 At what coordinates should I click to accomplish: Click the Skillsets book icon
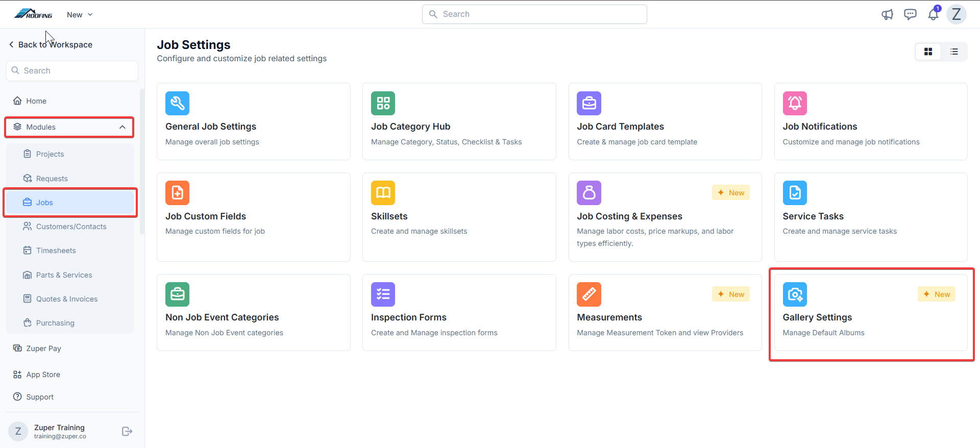pos(383,193)
